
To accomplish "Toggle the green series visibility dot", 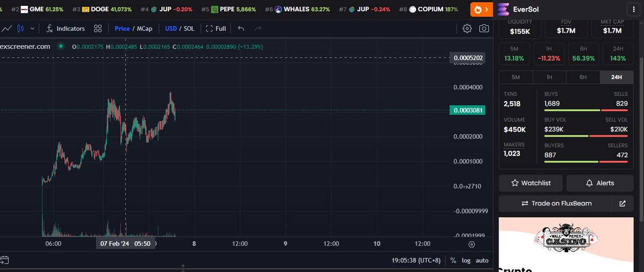I will click(61, 46).
